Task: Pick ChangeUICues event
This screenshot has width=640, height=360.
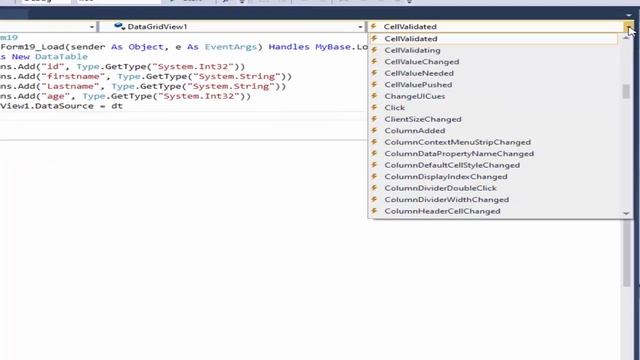Action: click(x=493, y=96)
